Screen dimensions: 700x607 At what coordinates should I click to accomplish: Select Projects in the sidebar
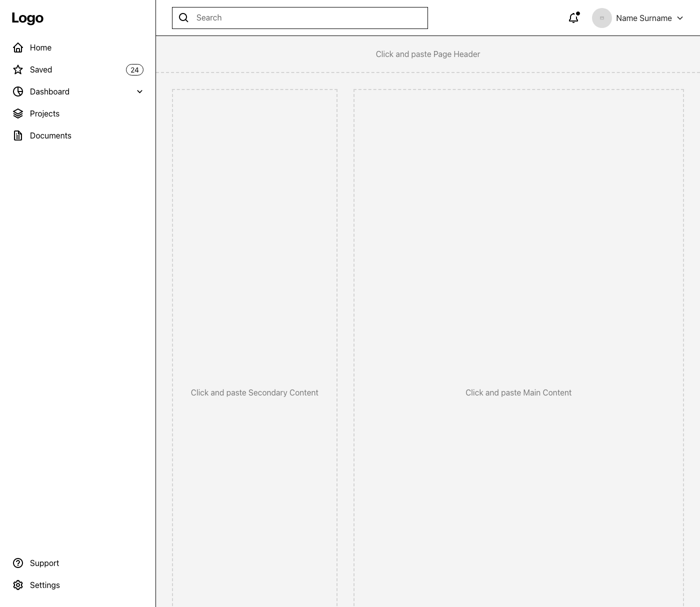tap(78, 113)
